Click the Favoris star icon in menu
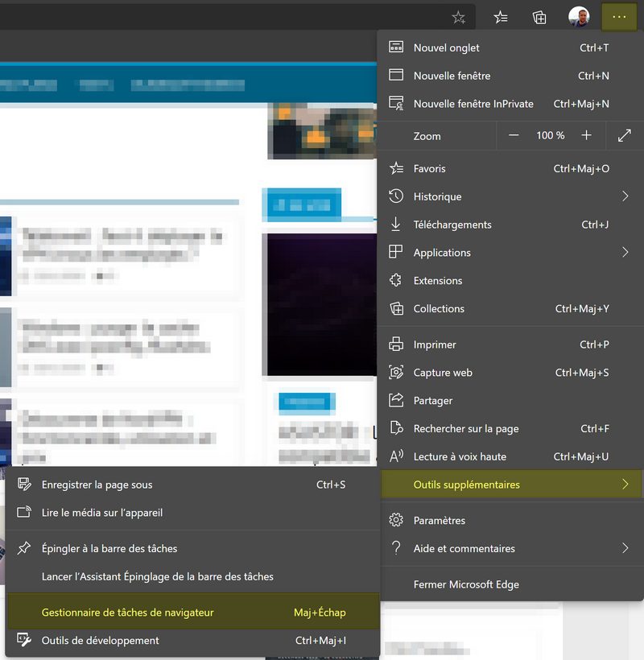This screenshot has height=660, width=644. pyautogui.click(x=396, y=168)
